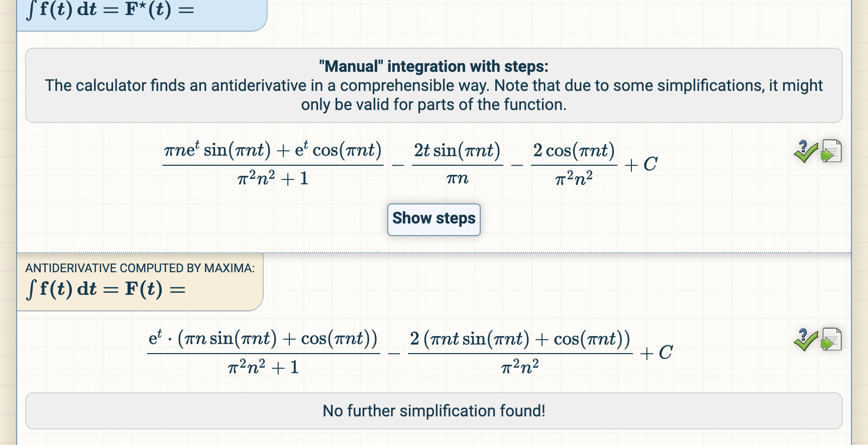This screenshot has width=868, height=445.
Task: Click the No further simplification found bar
Action: coord(434,411)
